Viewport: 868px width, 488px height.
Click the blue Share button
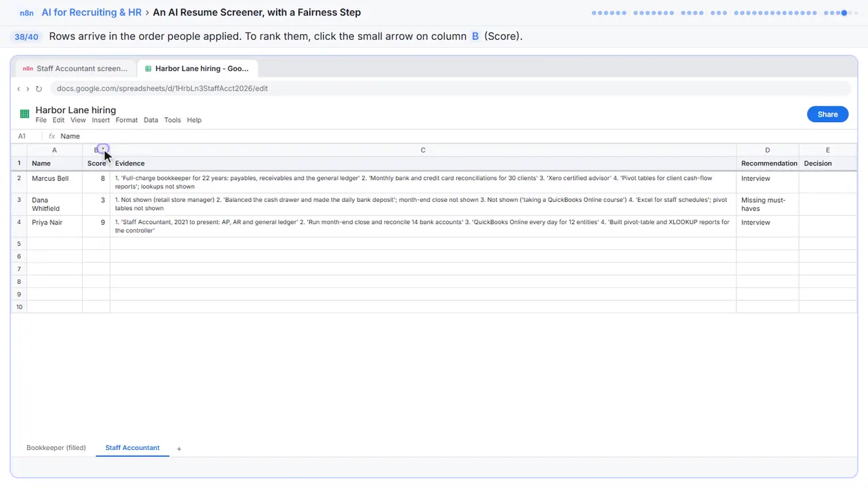(827, 114)
